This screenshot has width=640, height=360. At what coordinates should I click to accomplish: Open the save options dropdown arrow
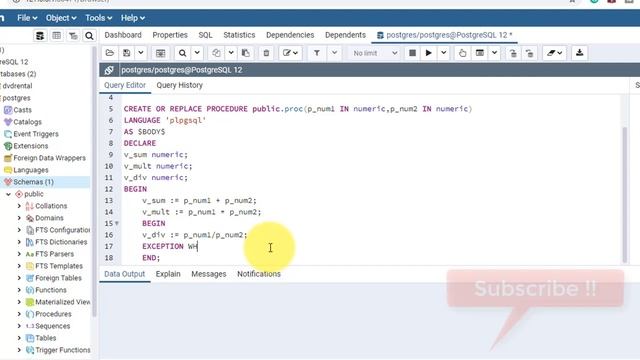[141, 53]
